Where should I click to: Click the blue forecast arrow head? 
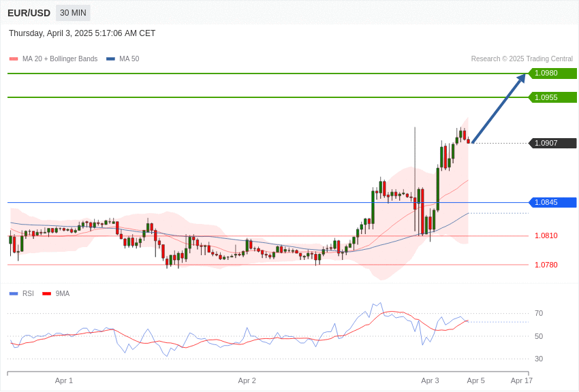click(521, 78)
